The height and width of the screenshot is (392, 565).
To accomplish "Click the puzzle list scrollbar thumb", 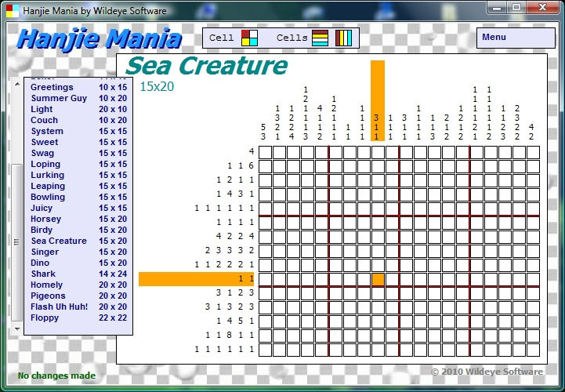I will point(17,242).
